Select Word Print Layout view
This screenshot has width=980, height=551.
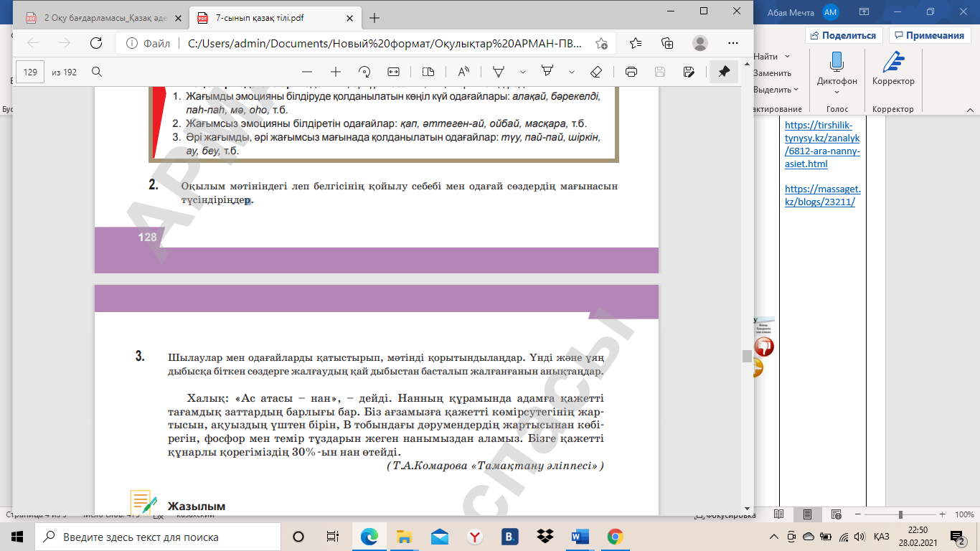tap(807, 514)
